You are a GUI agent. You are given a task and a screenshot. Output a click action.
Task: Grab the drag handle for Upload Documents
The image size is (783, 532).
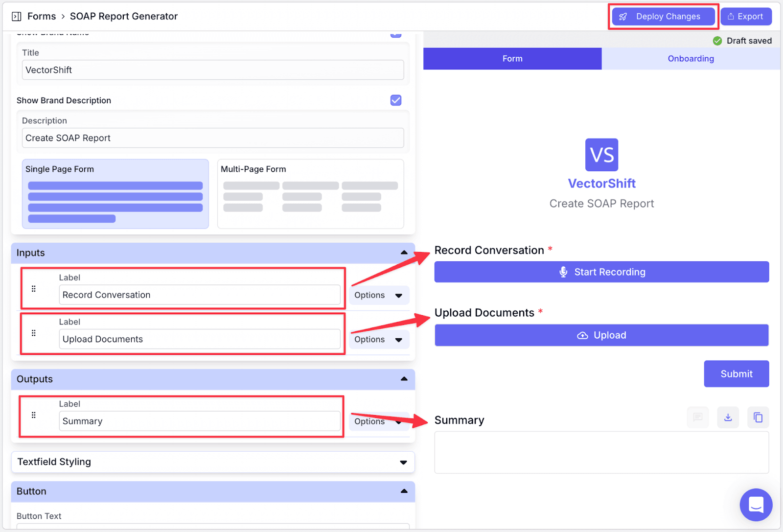(x=34, y=333)
